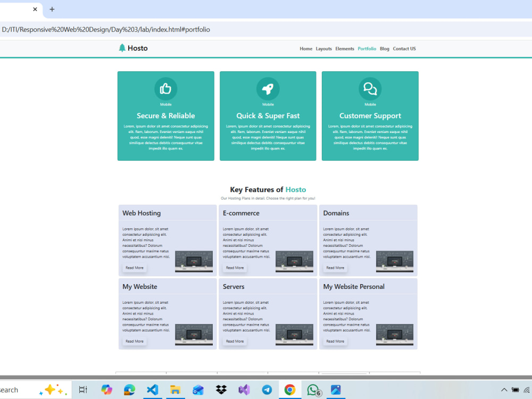Image resolution: width=532 pixels, height=399 pixels.
Task: Click the Servers card title
Action: (234, 286)
